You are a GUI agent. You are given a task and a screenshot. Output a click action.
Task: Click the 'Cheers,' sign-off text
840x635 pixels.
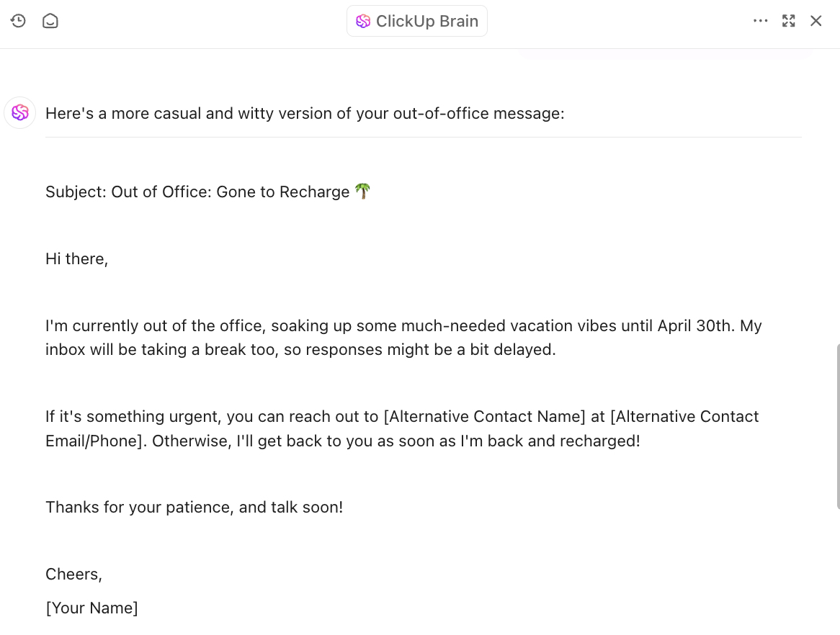tap(74, 574)
